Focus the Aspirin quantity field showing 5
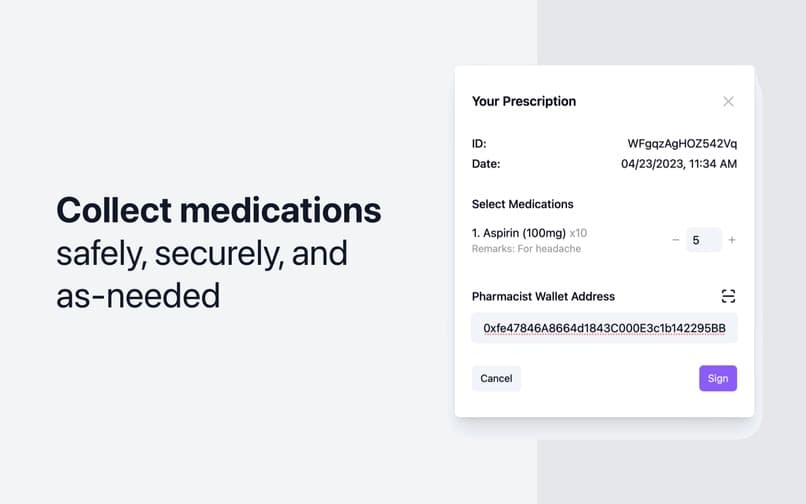806x504 pixels. (x=704, y=240)
